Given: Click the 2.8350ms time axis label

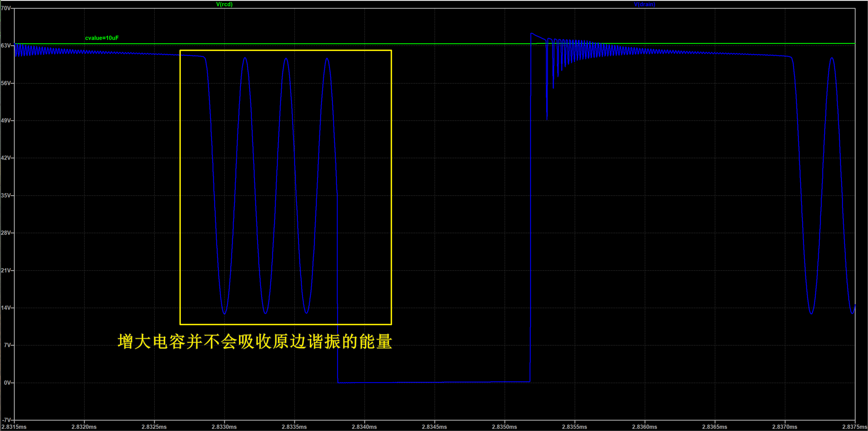Looking at the screenshot, I should coord(505,427).
